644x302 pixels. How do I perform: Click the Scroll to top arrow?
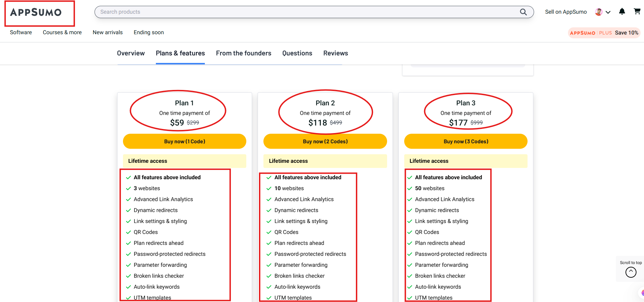point(631,272)
